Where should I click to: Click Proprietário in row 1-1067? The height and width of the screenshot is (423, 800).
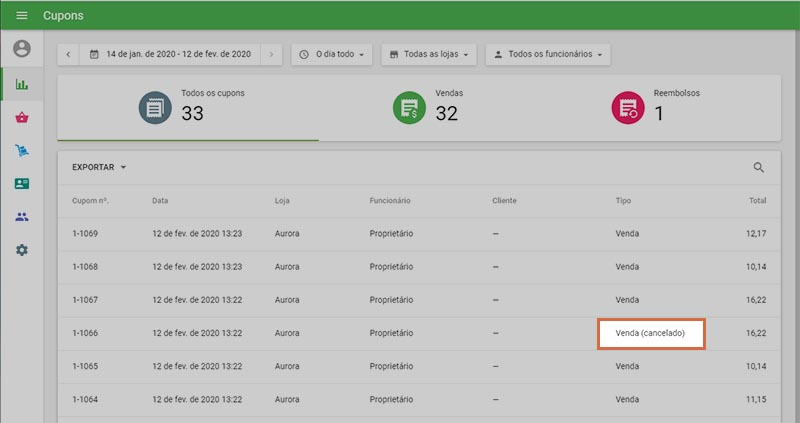[x=391, y=300]
